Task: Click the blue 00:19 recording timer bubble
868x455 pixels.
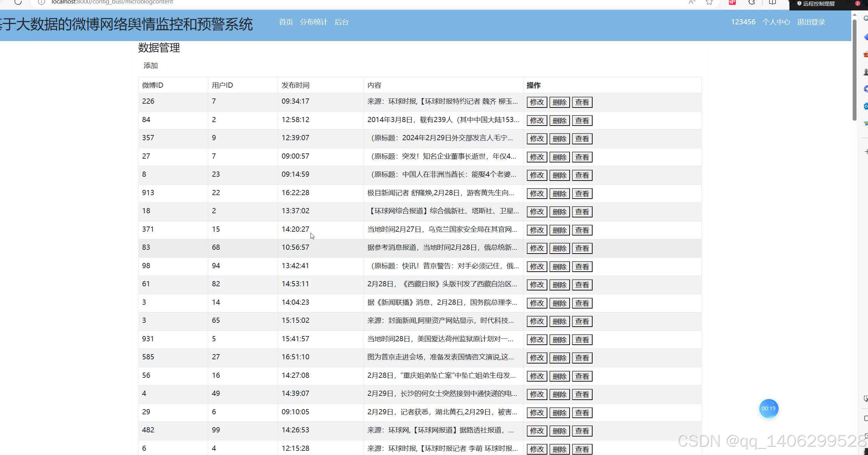Action: pos(768,409)
